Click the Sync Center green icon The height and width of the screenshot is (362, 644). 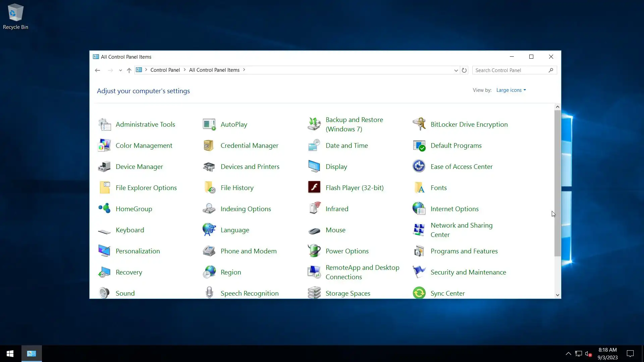[x=419, y=293]
